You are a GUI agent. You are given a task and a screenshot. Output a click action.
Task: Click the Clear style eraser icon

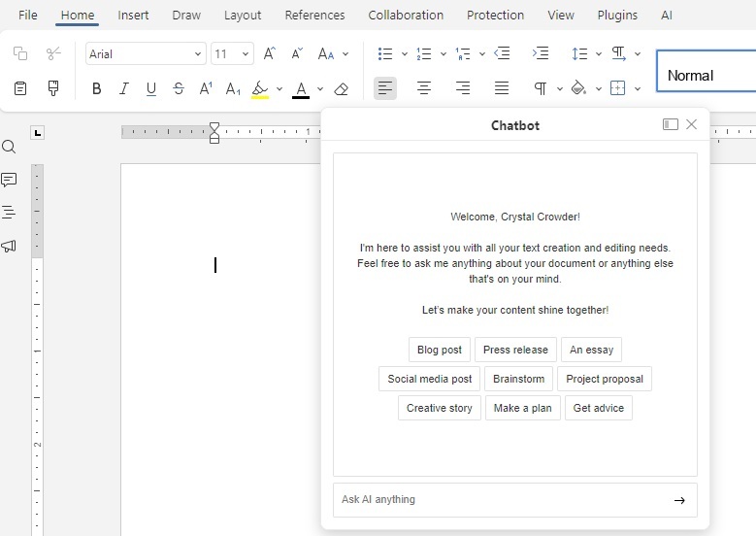[341, 88]
